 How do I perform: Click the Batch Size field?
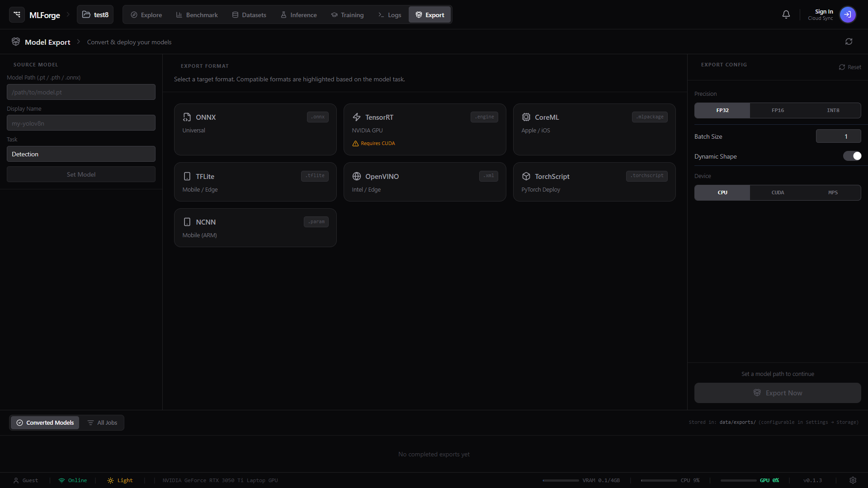click(x=838, y=136)
